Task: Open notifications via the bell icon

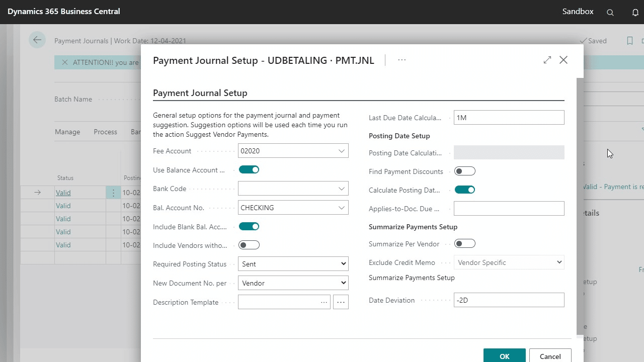Action: pos(634,11)
